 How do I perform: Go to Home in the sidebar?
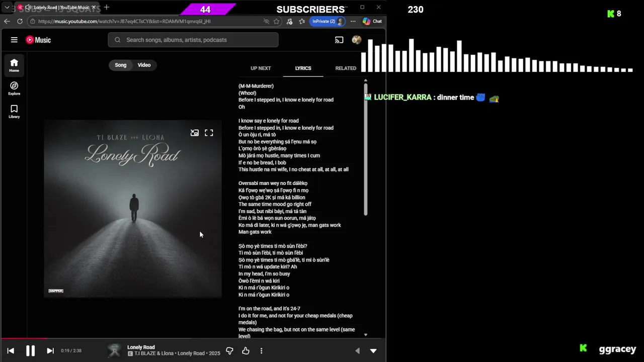[x=14, y=65]
